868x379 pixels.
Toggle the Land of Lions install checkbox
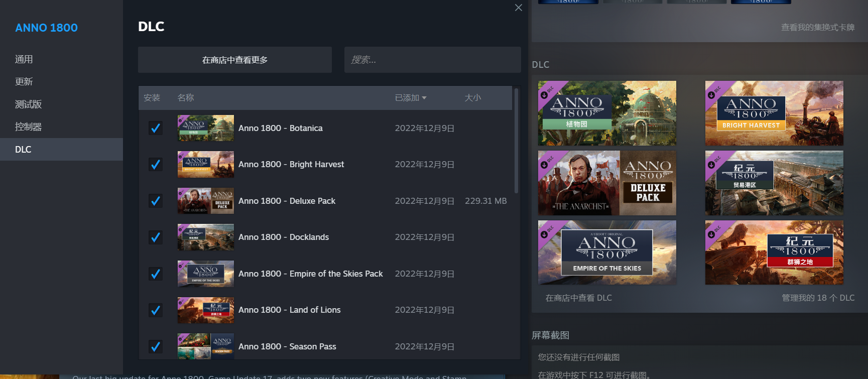(156, 310)
